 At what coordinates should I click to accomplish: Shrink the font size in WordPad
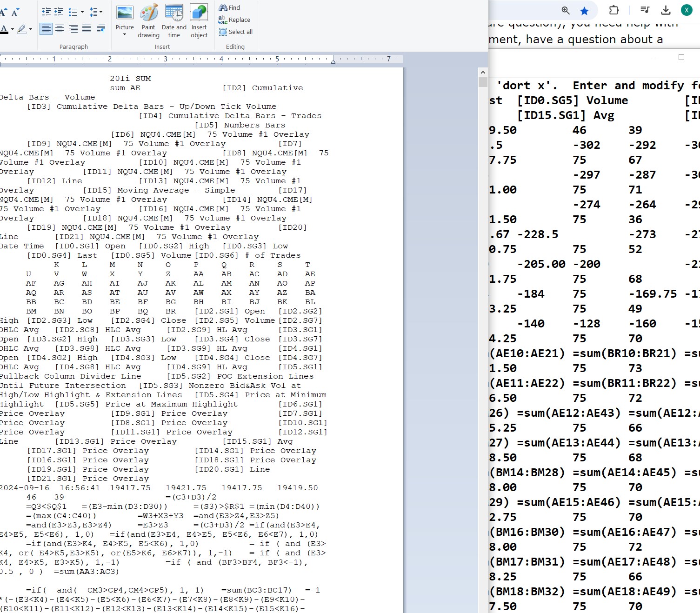pyautogui.click(x=15, y=12)
